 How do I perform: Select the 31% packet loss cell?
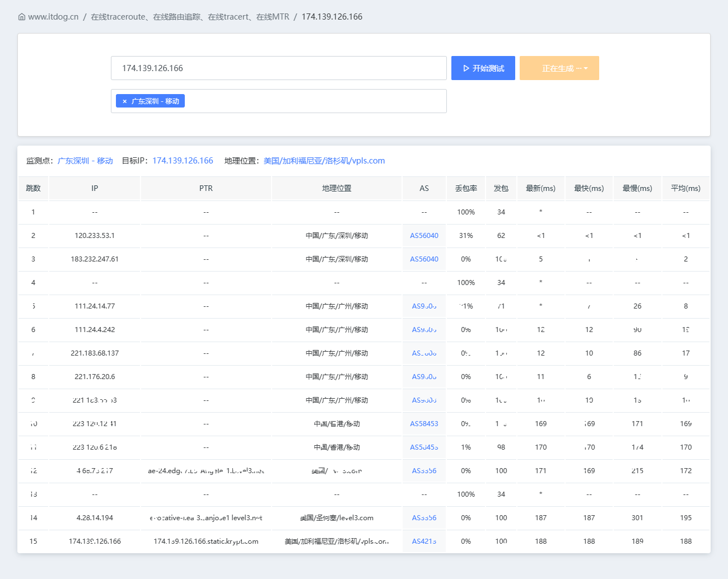coord(466,236)
